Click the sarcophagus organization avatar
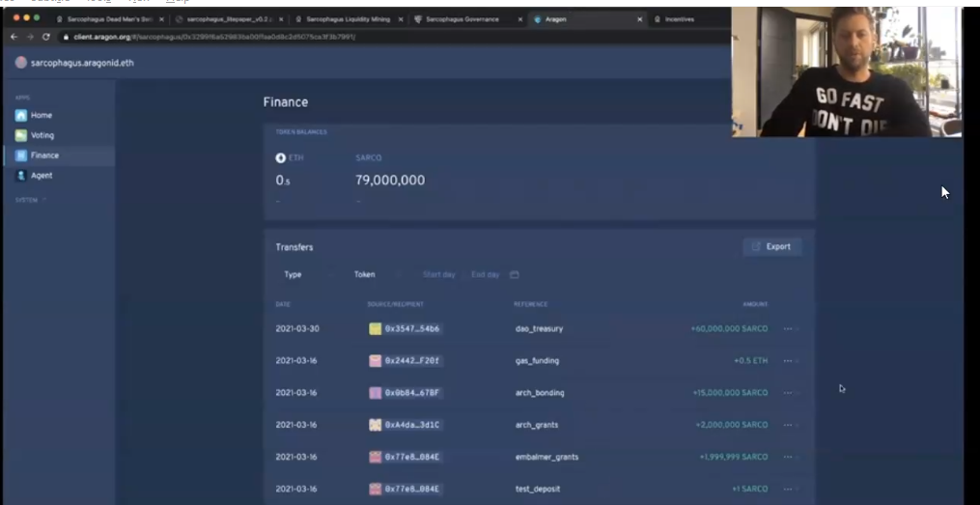This screenshot has height=505, width=980. pos(21,63)
